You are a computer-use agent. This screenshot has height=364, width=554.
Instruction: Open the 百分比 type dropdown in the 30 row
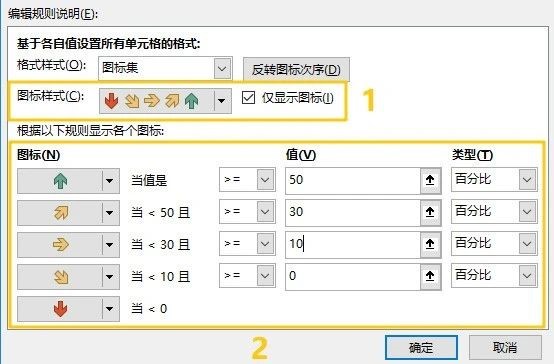[x=494, y=211]
